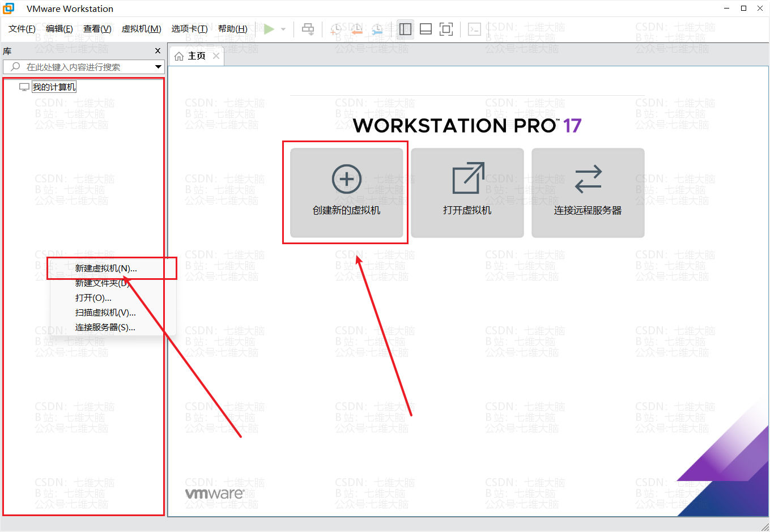Open the 选项卡(T) menu
The height and width of the screenshot is (532, 770).
click(189, 29)
